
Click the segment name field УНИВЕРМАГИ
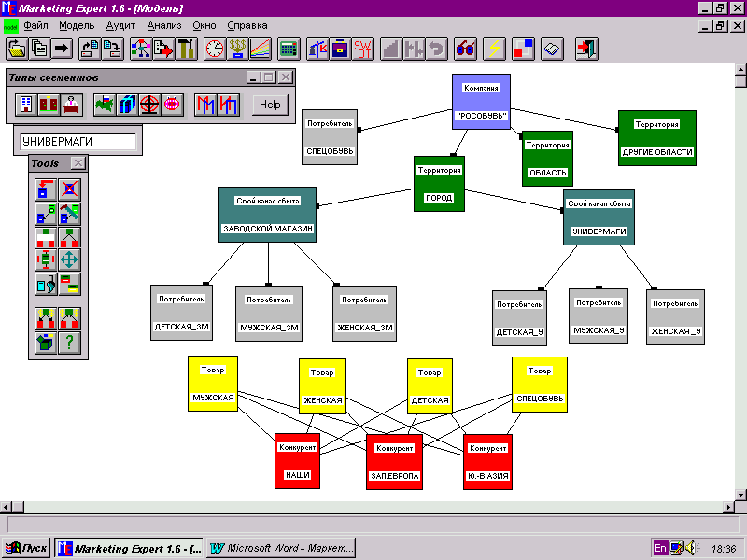(x=78, y=142)
